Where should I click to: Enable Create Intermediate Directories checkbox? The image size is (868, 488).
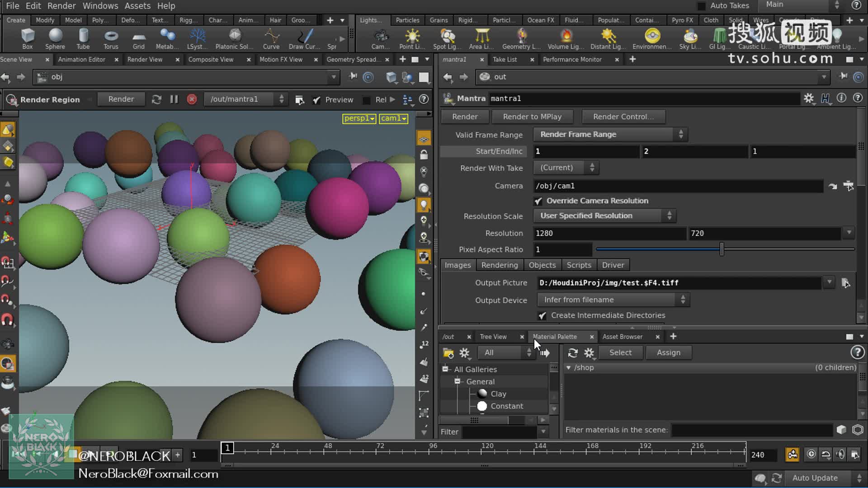tap(542, 315)
